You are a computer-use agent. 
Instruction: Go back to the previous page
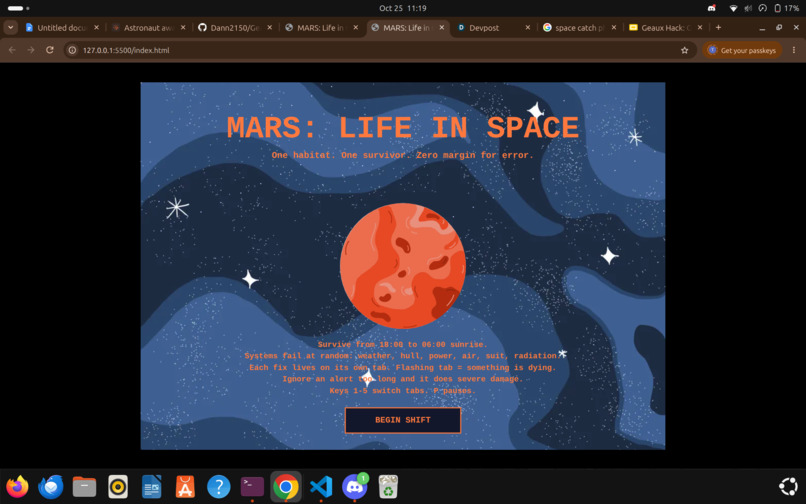point(12,50)
